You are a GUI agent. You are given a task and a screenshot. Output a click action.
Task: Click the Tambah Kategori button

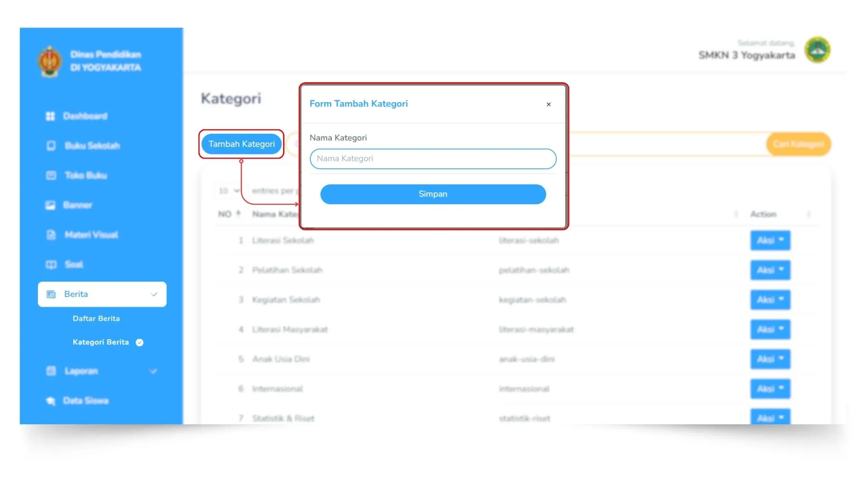(241, 144)
